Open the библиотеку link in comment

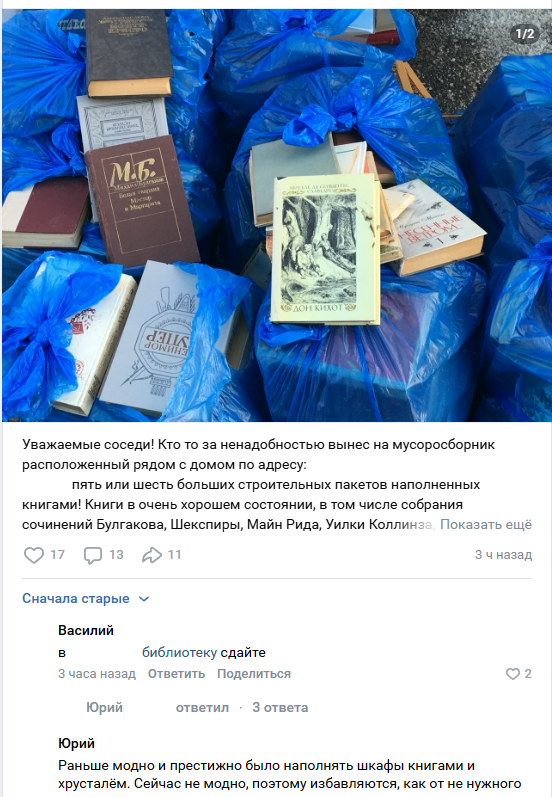(x=179, y=652)
